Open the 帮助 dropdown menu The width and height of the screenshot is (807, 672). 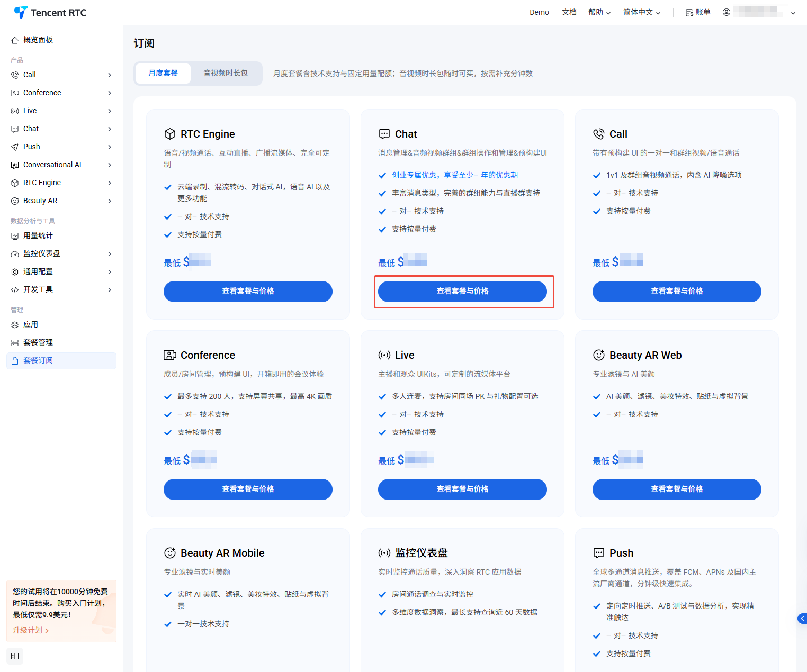pos(599,12)
